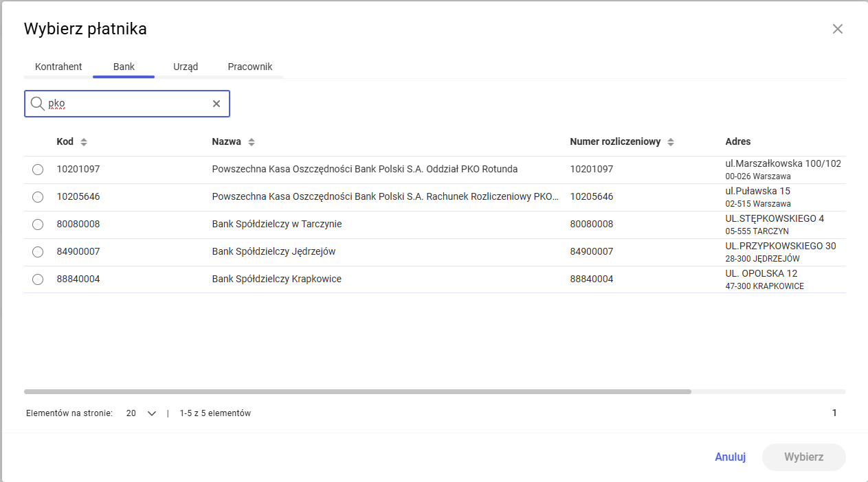Choose Bank Spółdzielczy w Tarczynie radio
Screen dimensions: 868x482
pyautogui.click(x=38, y=225)
